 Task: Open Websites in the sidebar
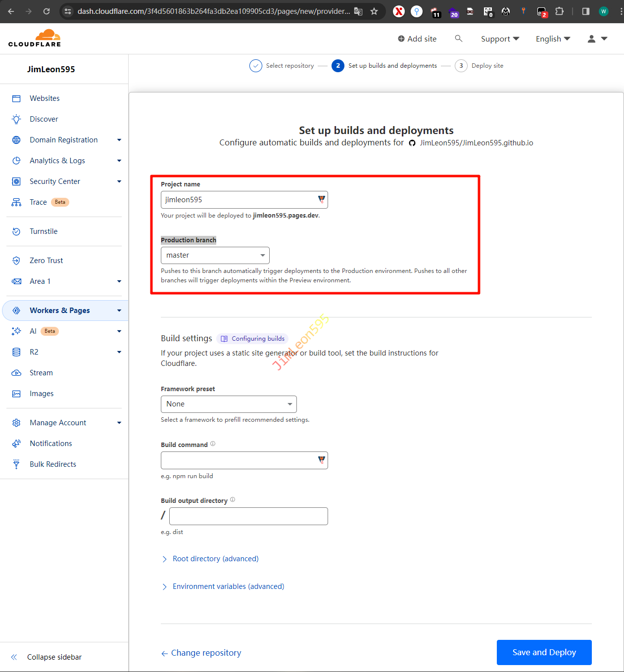tap(45, 98)
